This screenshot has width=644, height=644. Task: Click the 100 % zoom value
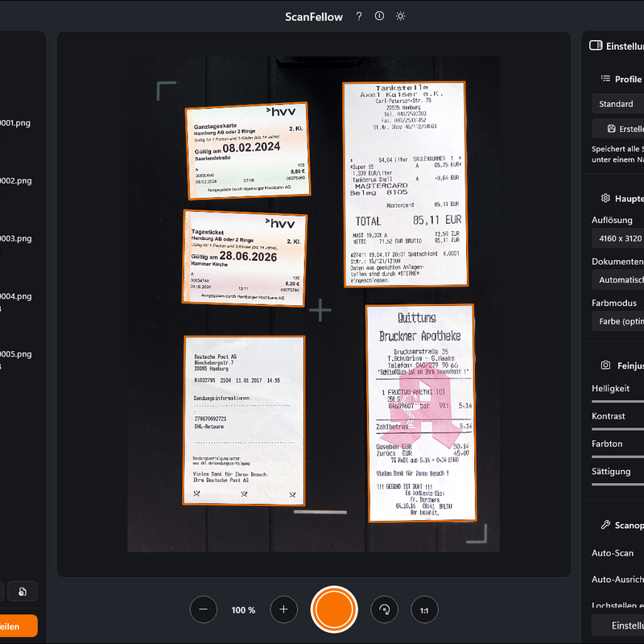pos(243,610)
